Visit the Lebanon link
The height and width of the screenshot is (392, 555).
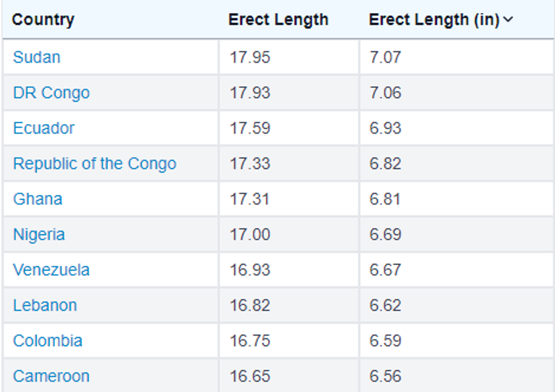(x=45, y=305)
